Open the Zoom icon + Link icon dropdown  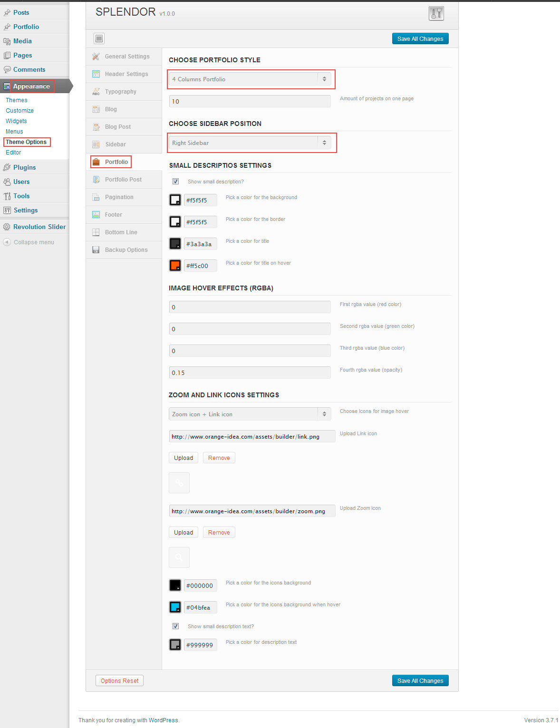(250, 414)
